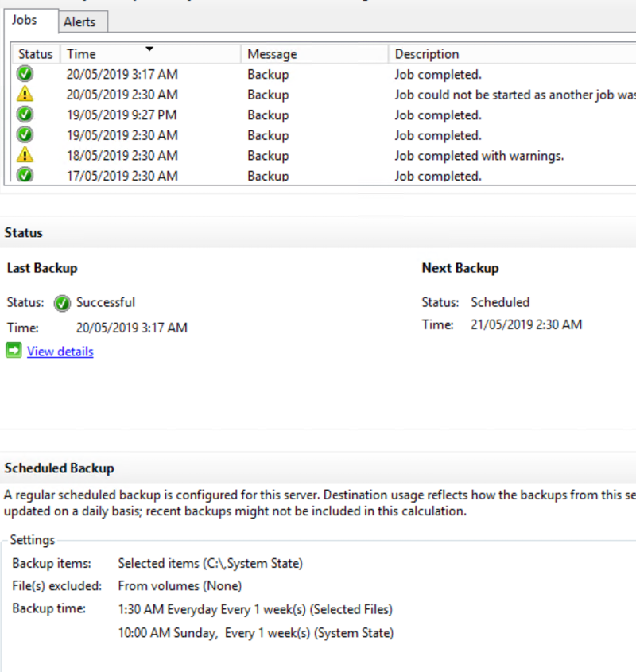Click the Last Backup time 20/05/2019 3:17 AM

pos(132,328)
